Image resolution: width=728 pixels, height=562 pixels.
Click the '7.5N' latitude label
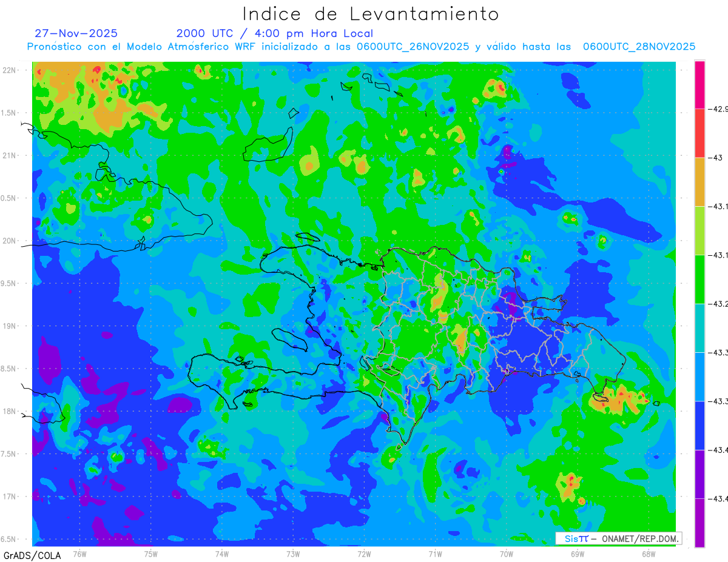(9, 453)
